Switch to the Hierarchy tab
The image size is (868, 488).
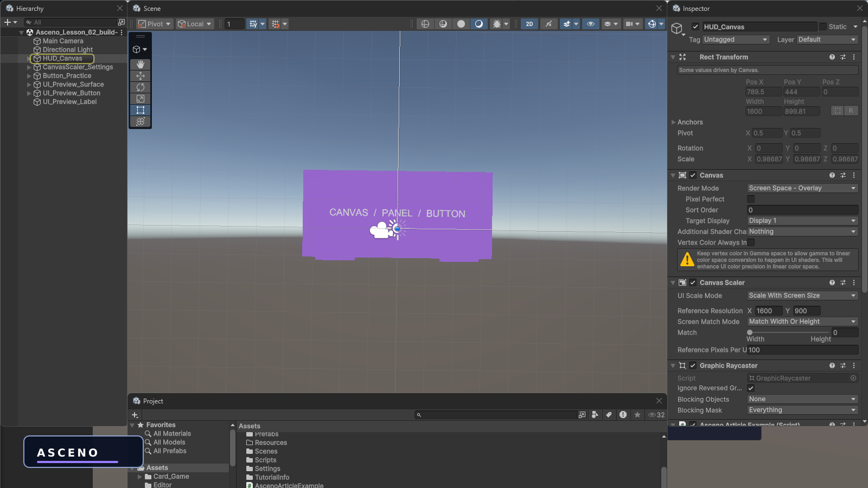tap(24, 9)
